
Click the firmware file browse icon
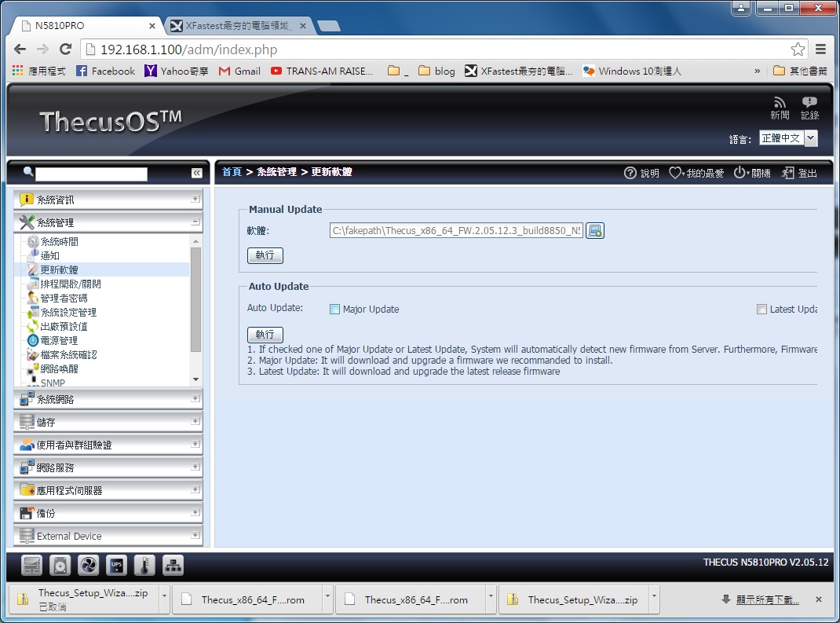594,230
